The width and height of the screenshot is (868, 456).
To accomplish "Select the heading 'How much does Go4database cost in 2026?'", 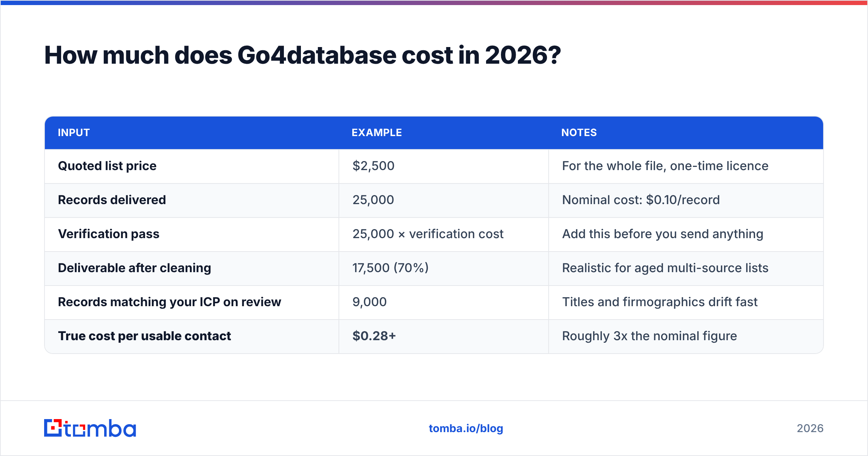I will 302,55.
